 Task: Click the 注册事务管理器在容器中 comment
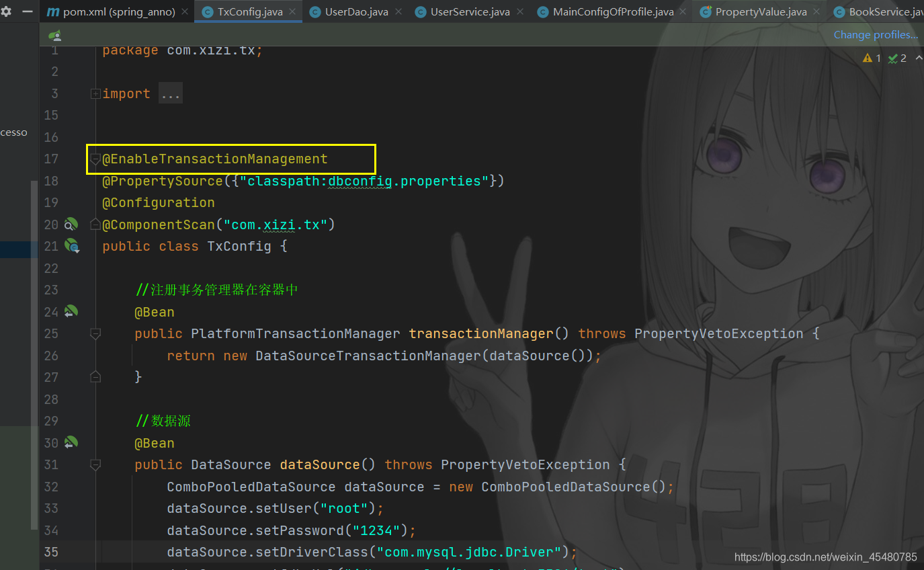[x=216, y=290]
